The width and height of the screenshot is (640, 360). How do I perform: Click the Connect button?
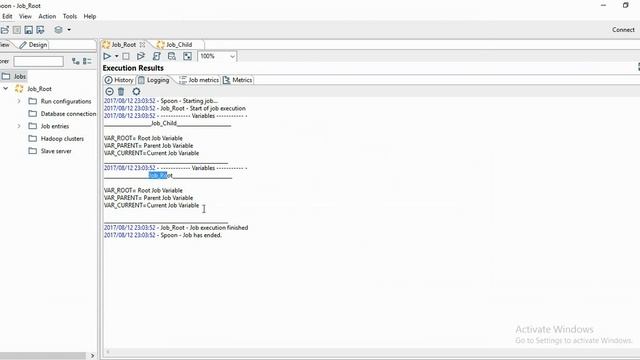(623, 30)
